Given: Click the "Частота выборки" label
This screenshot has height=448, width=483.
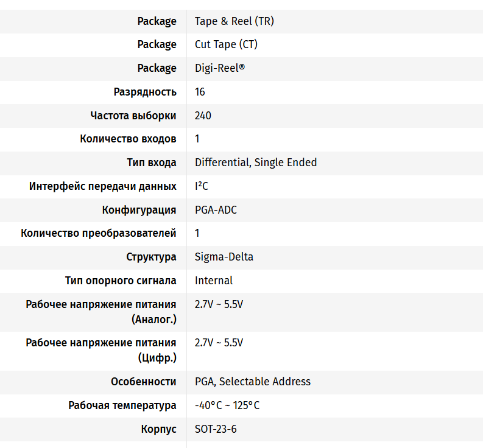Looking at the screenshot, I should click(x=133, y=116).
